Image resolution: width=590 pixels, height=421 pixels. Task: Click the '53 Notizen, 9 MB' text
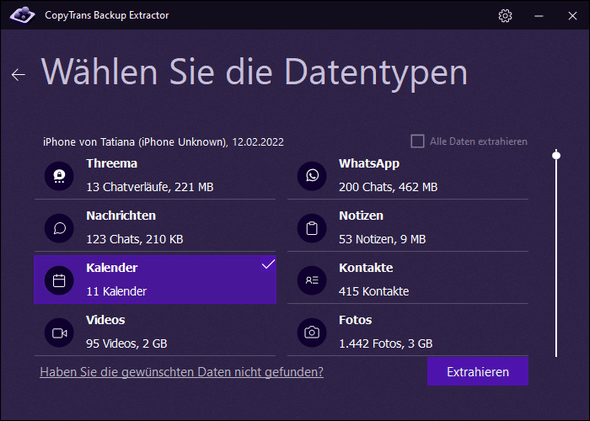point(382,239)
